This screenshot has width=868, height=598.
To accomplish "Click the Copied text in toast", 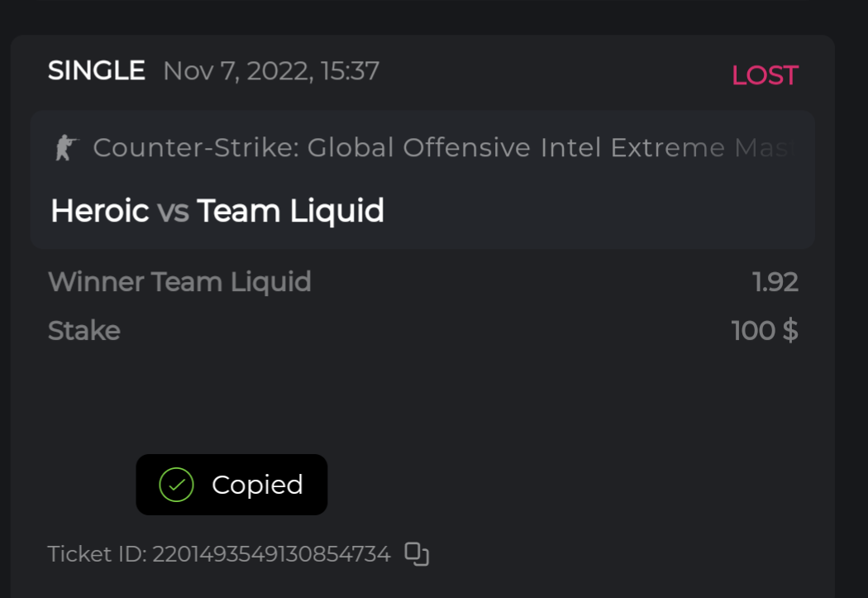I will click(x=257, y=485).
